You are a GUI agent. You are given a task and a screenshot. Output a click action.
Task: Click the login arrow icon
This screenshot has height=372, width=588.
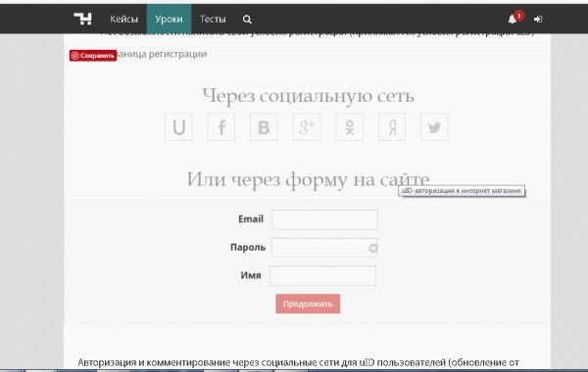pos(538,20)
